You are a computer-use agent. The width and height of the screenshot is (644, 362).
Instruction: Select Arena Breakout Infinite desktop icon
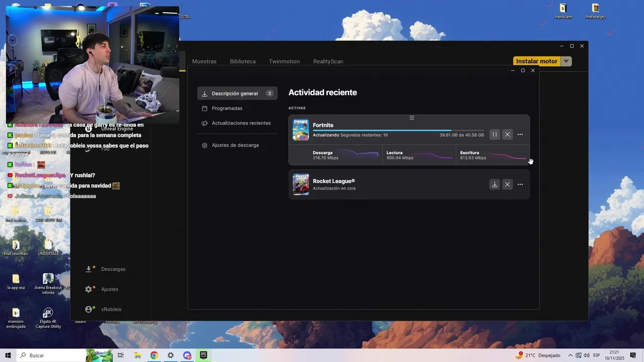tap(48, 284)
